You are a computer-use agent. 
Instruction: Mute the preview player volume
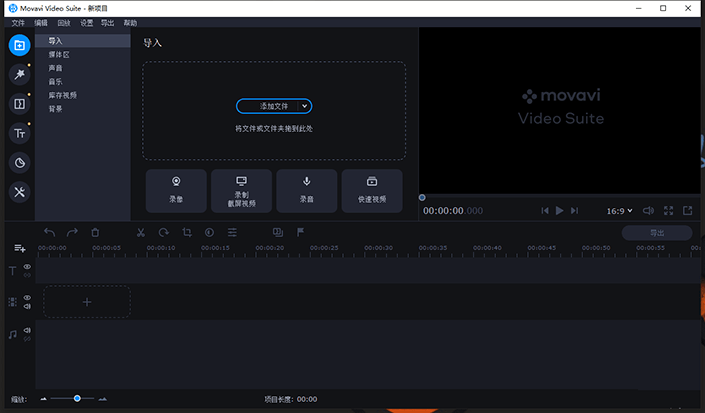coord(648,210)
